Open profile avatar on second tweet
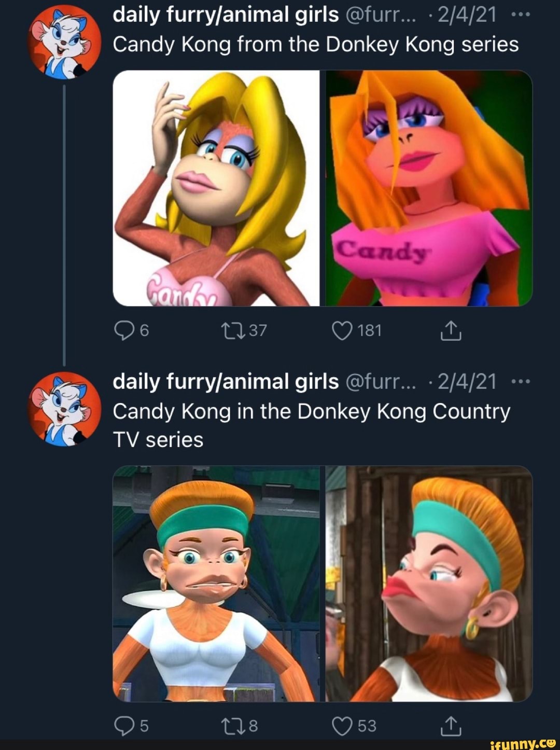 click(64, 409)
